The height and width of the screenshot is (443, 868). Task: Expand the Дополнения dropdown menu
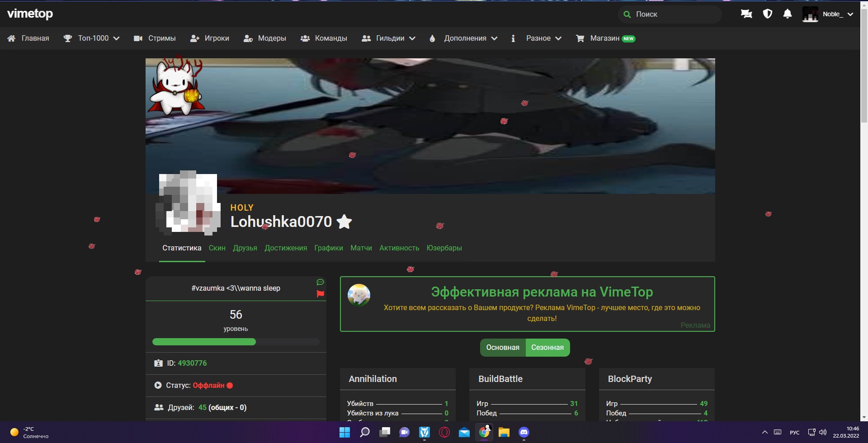463,38
